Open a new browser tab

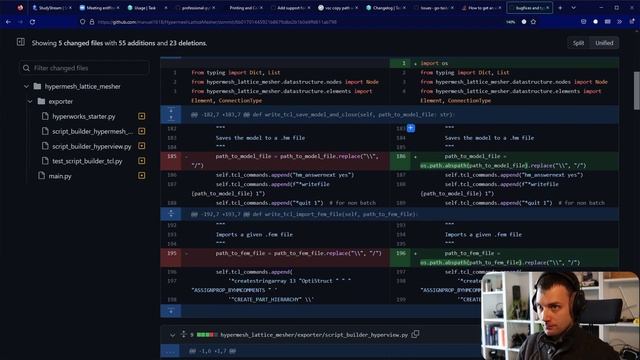click(560, 8)
